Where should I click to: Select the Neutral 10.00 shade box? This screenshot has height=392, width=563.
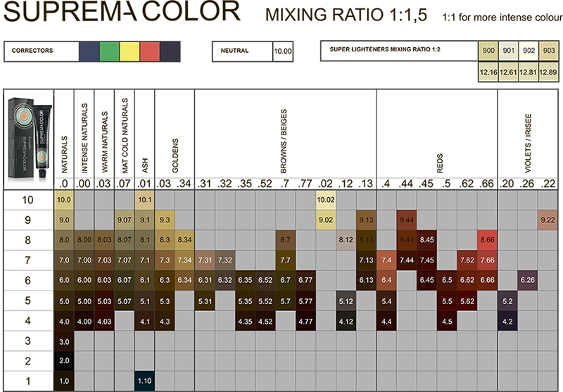coord(283,51)
